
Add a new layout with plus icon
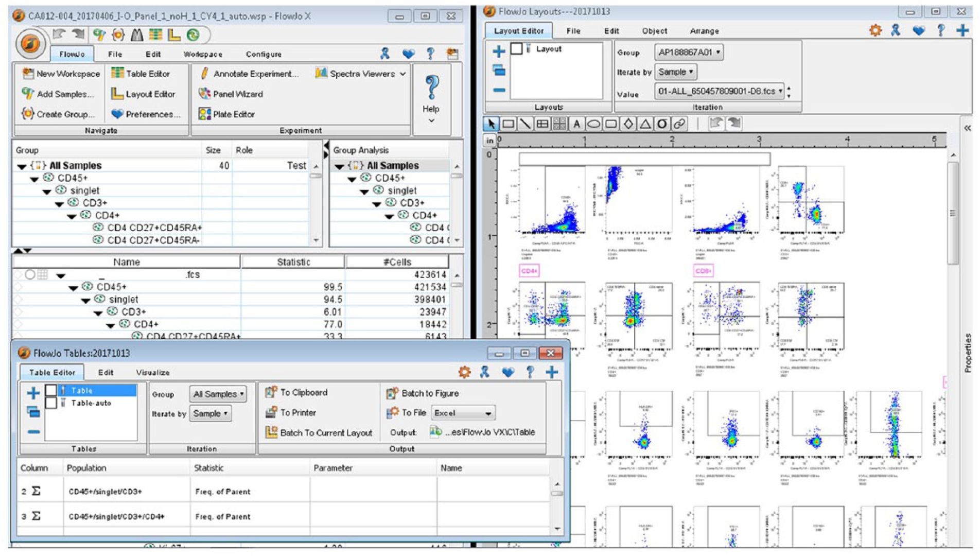498,51
